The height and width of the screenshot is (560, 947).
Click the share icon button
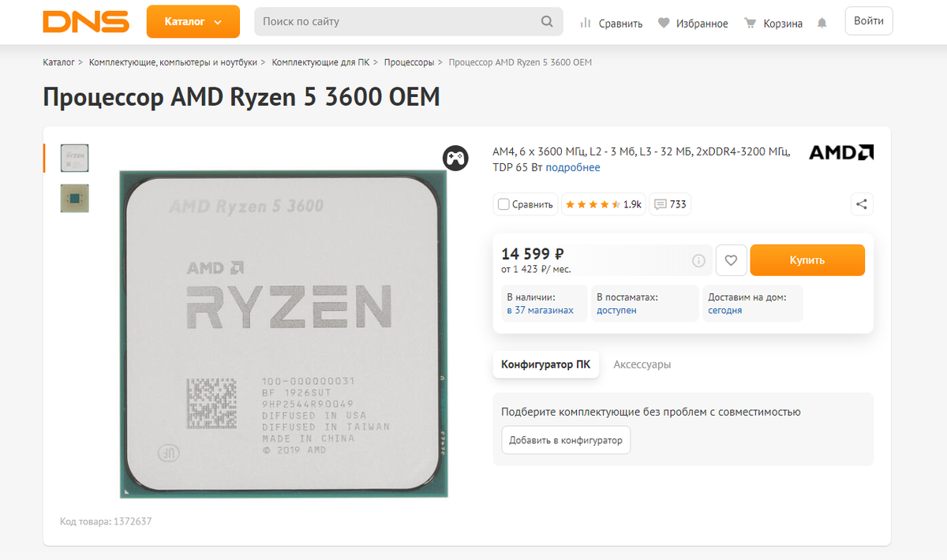point(862,204)
